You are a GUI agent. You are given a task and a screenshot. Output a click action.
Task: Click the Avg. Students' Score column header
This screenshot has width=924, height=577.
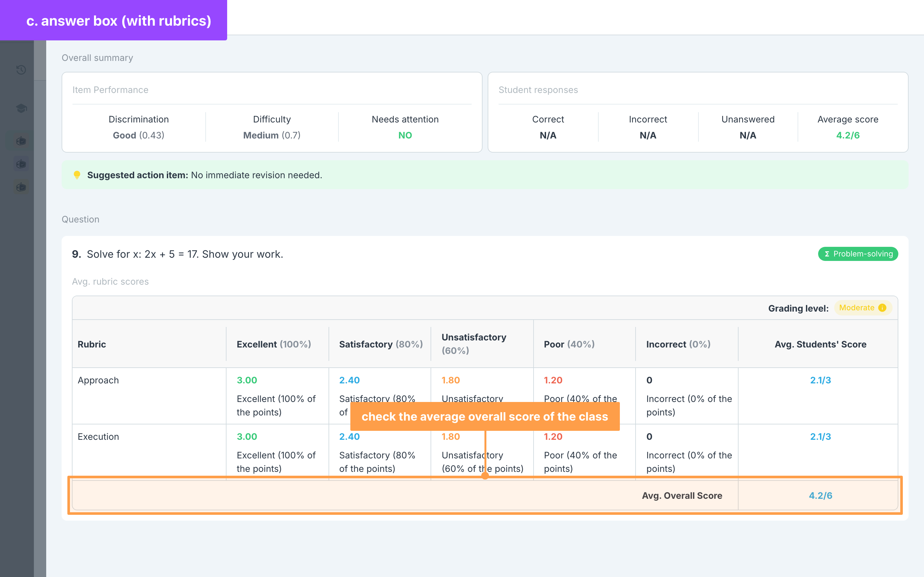tap(820, 344)
